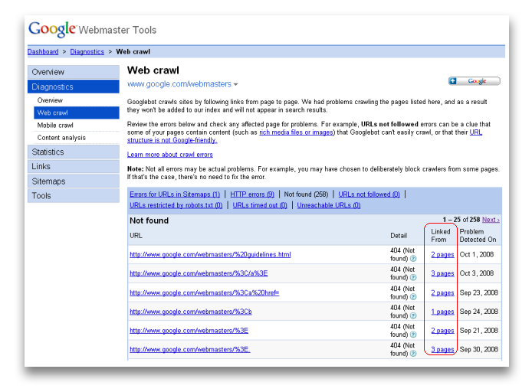The height and width of the screenshot is (392, 532).
Task: Select Diagnostics in the sidebar
Action: [x=74, y=87]
